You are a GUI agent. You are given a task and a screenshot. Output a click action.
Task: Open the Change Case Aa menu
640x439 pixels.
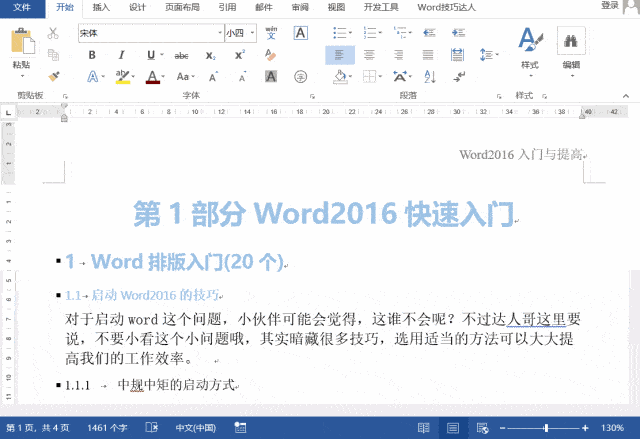pyautogui.click(x=183, y=77)
